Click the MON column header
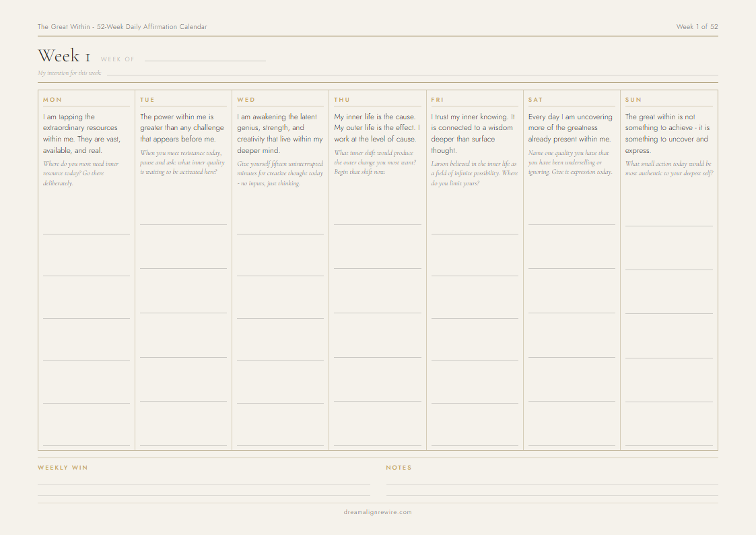This screenshot has height=535, width=756. pyautogui.click(x=52, y=99)
